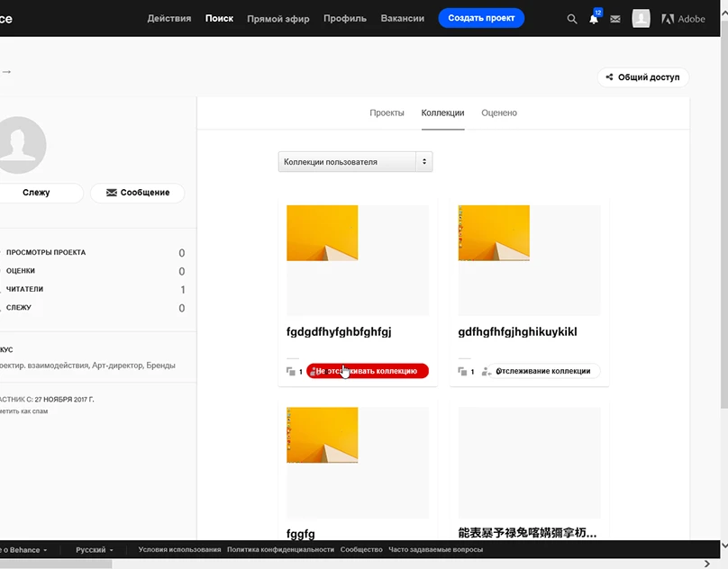The height and width of the screenshot is (569, 728).
Task: Click the 'Общий доступ' share button
Action: 642,77
